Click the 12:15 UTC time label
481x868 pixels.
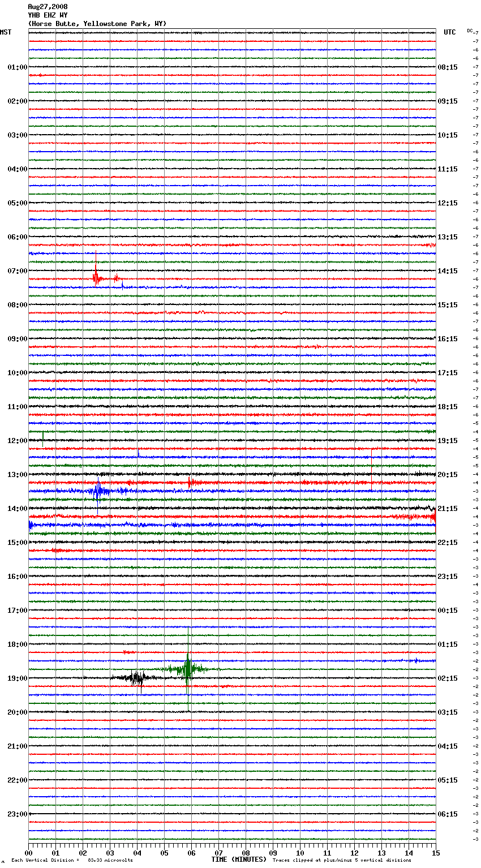pyautogui.click(x=448, y=203)
